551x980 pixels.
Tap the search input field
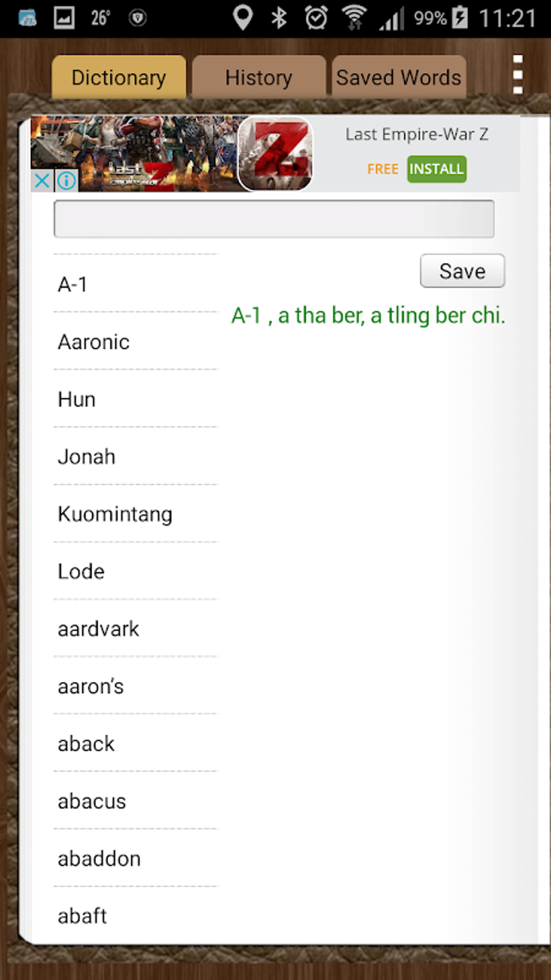tap(273, 219)
